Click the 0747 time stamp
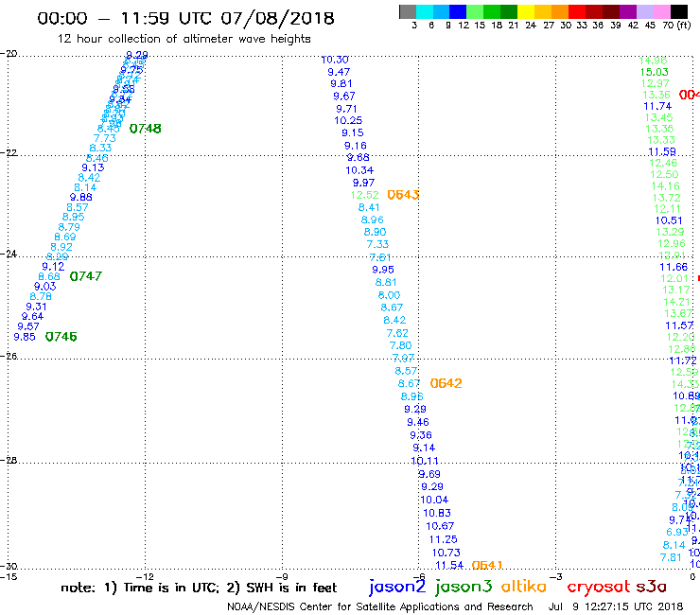 coord(86,276)
